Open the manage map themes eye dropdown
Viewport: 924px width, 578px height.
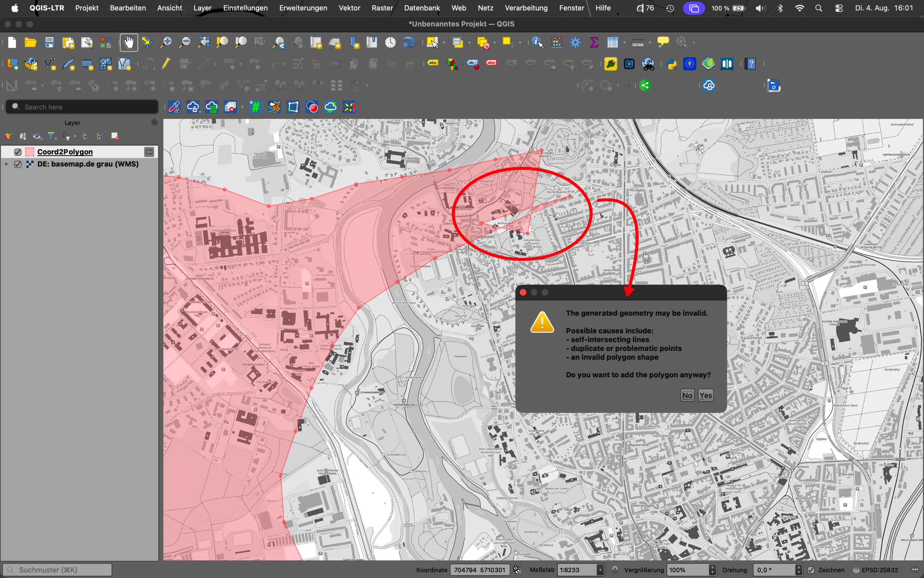[37, 136]
